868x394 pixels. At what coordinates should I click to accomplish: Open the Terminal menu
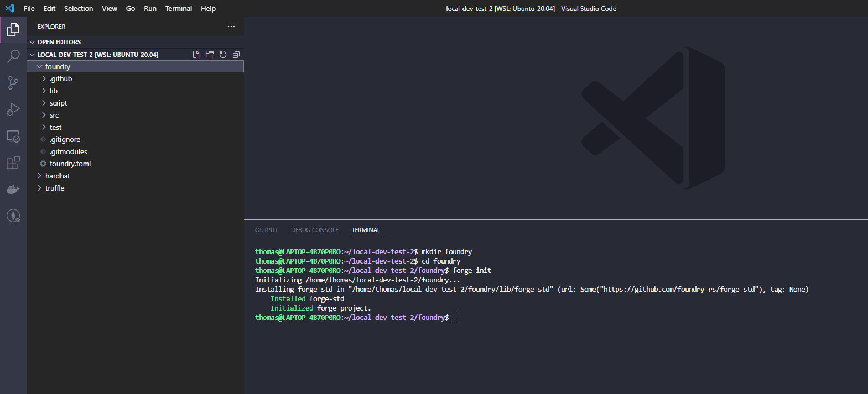(179, 8)
